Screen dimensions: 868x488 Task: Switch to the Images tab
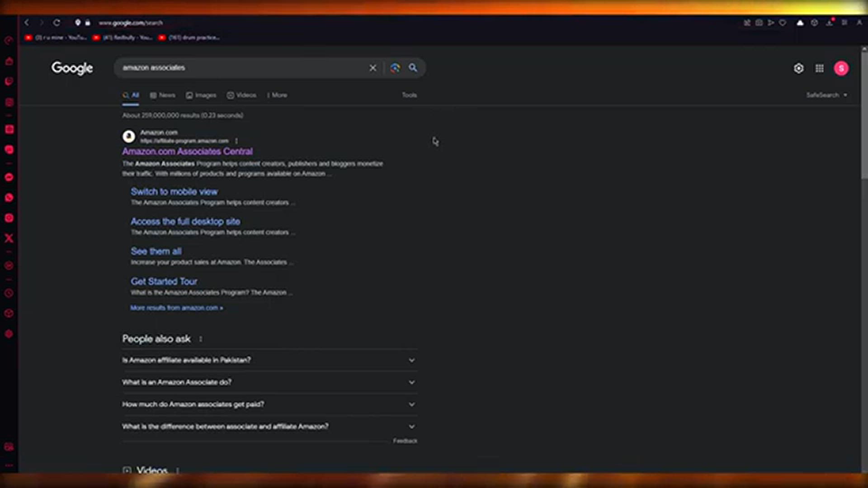tap(201, 95)
